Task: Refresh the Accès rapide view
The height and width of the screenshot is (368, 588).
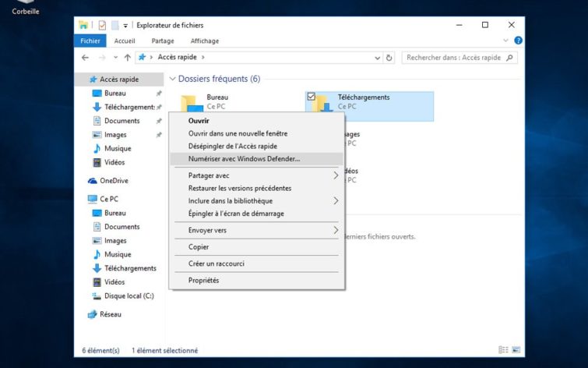Action: (389, 58)
